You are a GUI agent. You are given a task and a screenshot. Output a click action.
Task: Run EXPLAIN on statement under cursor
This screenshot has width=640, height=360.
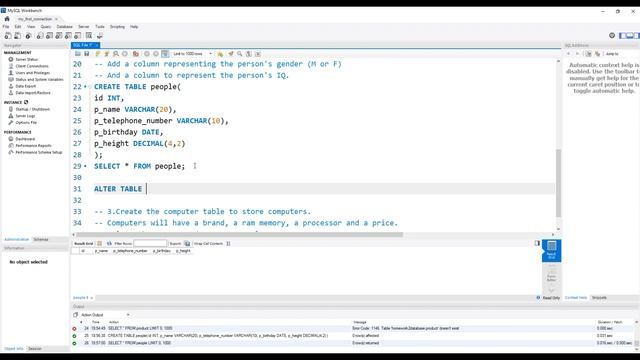tap(116, 54)
